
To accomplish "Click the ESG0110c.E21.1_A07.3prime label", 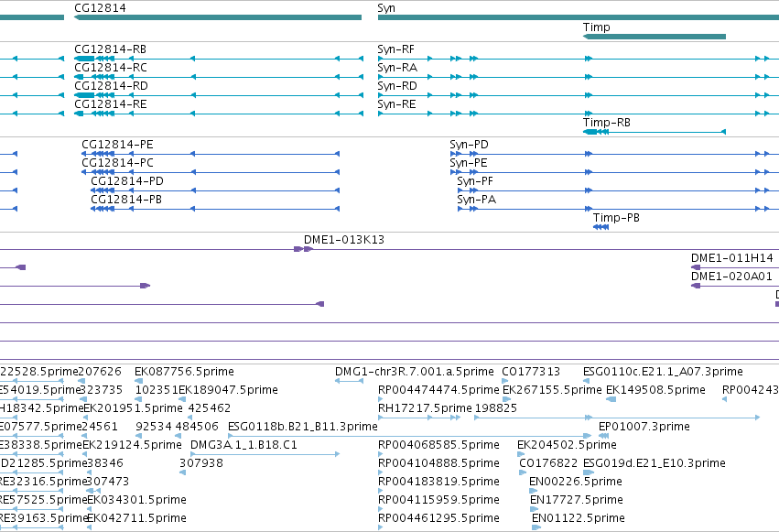I will pyautogui.click(x=663, y=372).
